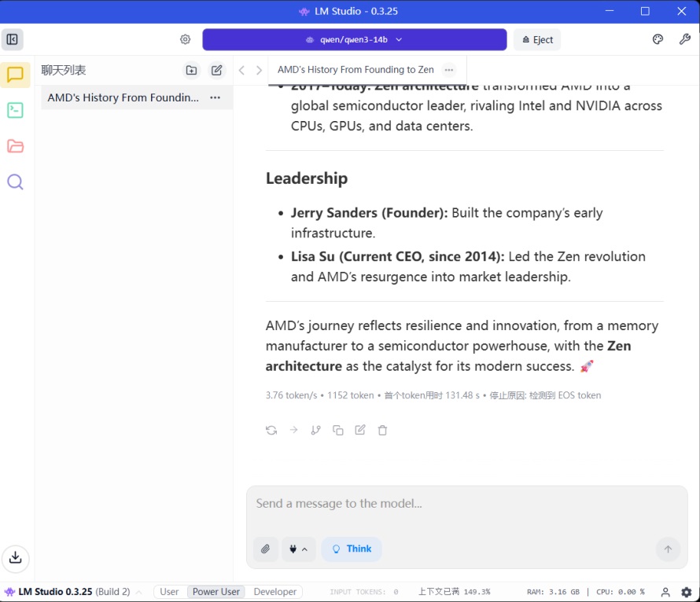This screenshot has width=700, height=602.
Task: Regenerate the assistant's response
Action: click(271, 430)
